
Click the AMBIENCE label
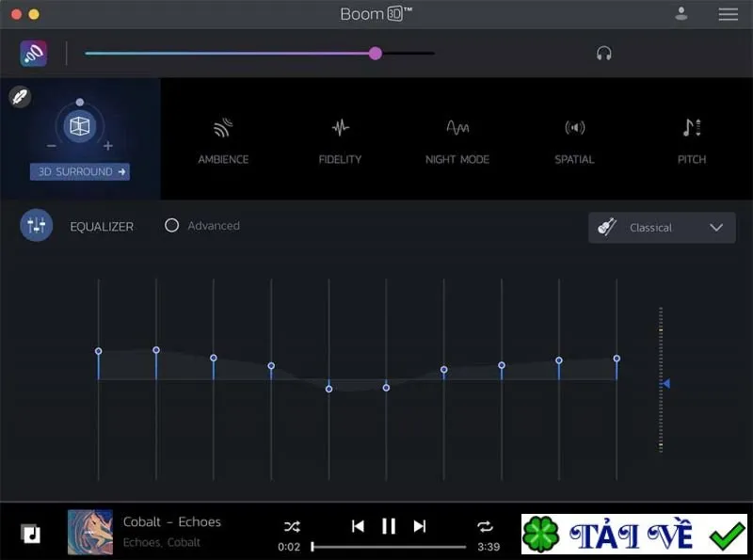[x=223, y=159]
